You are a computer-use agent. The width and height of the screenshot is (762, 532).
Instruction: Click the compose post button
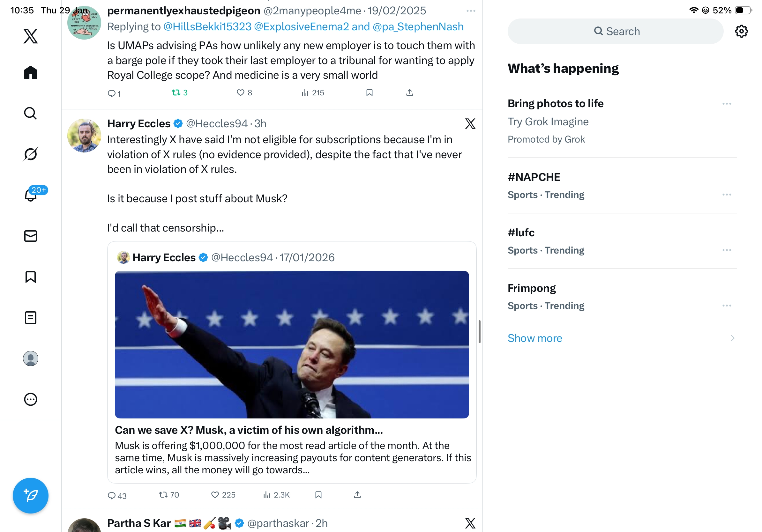coord(31,495)
